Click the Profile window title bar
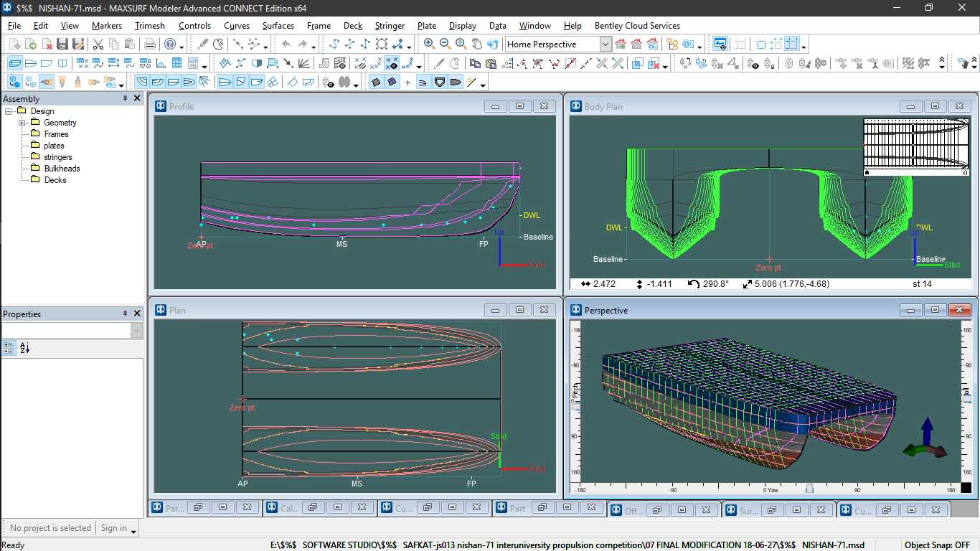Viewport: 980px width, 551px height. coord(355,106)
